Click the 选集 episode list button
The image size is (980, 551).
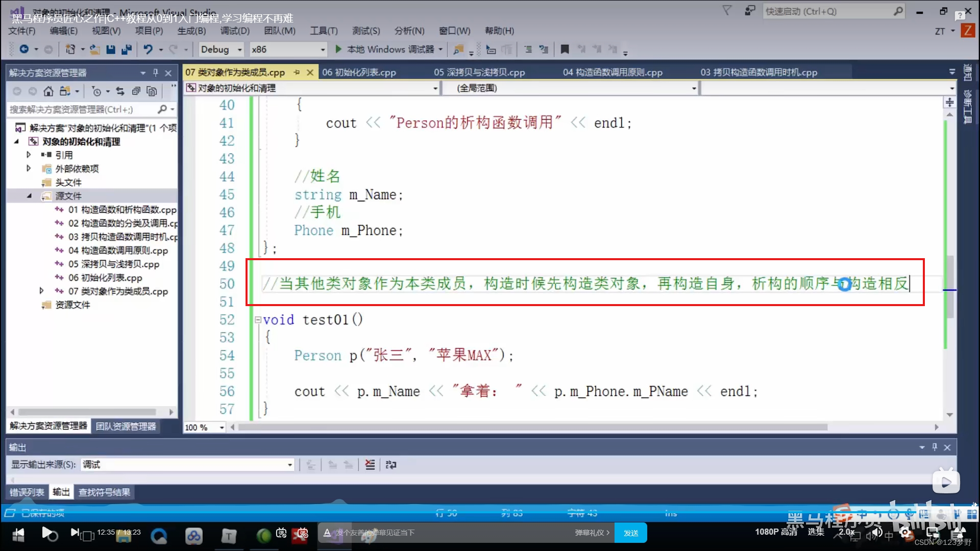point(816,532)
